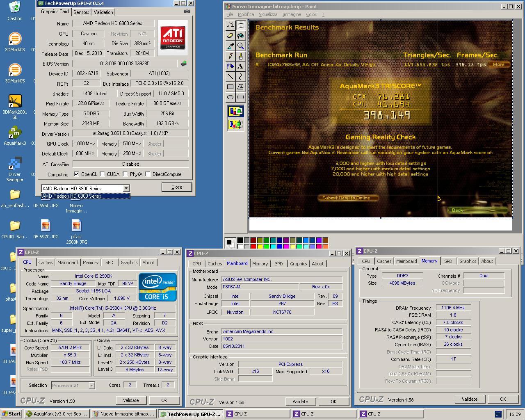Pick the purple color swatch in Paint
The height and width of the screenshot is (420, 525).
(286, 240)
